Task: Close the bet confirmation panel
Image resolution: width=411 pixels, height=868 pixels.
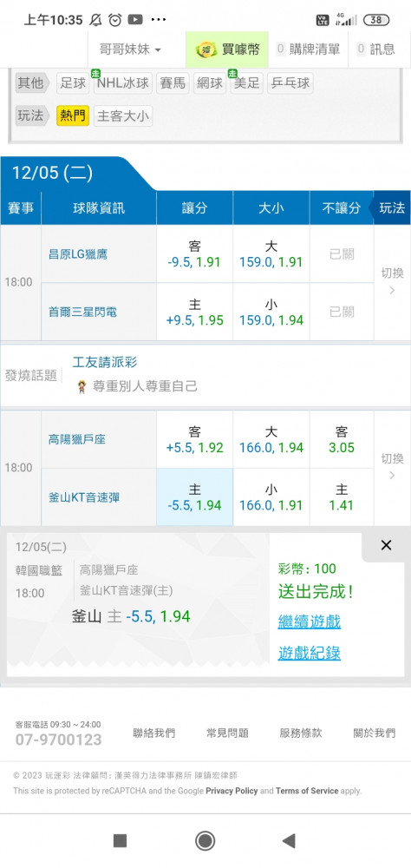Action: [x=386, y=545]
